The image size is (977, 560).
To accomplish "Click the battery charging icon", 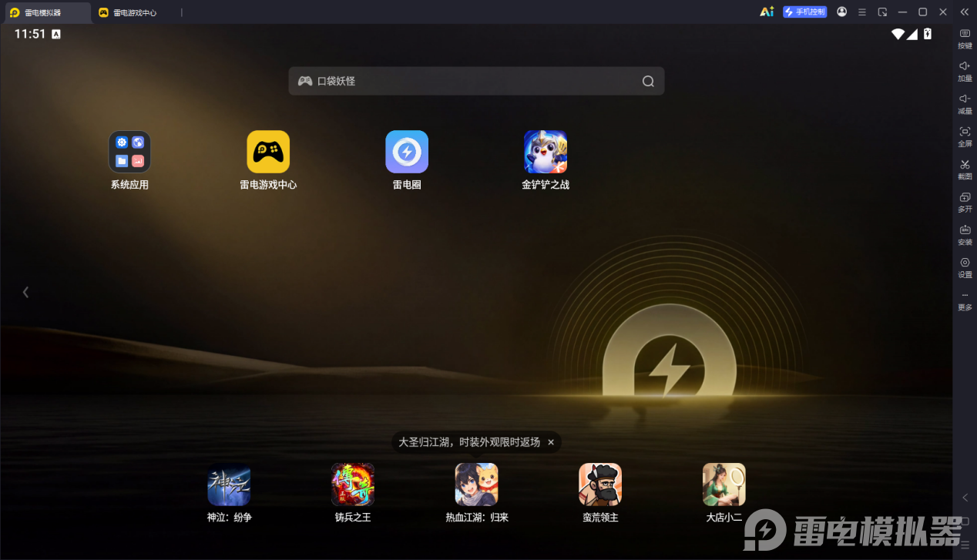I will point(928,34).
